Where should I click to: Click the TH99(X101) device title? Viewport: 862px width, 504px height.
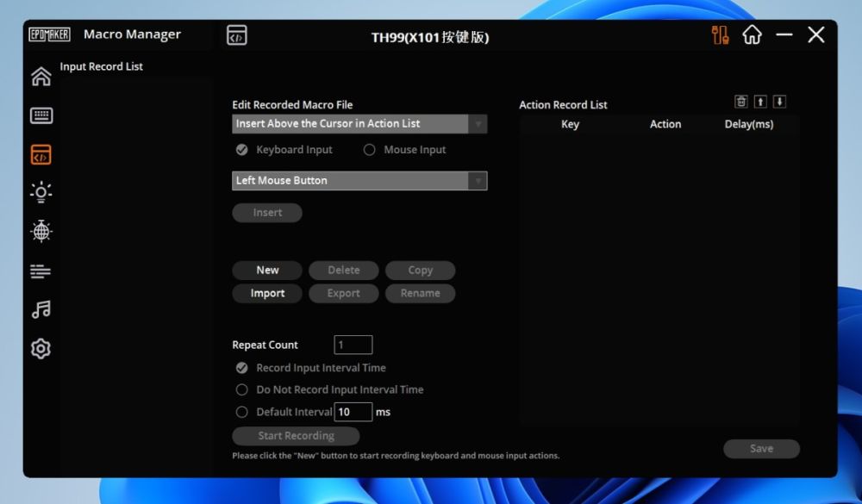click(430, 37)
